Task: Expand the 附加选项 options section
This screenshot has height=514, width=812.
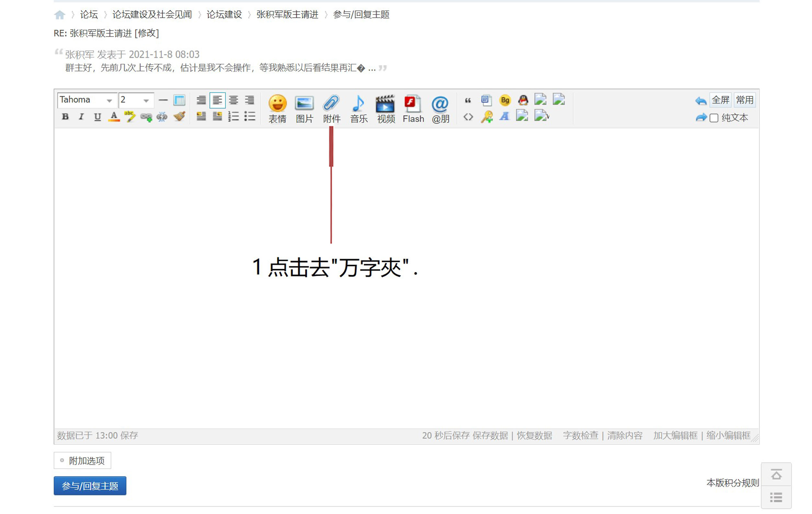Action: pyautogui.click(x=82, y=460)
